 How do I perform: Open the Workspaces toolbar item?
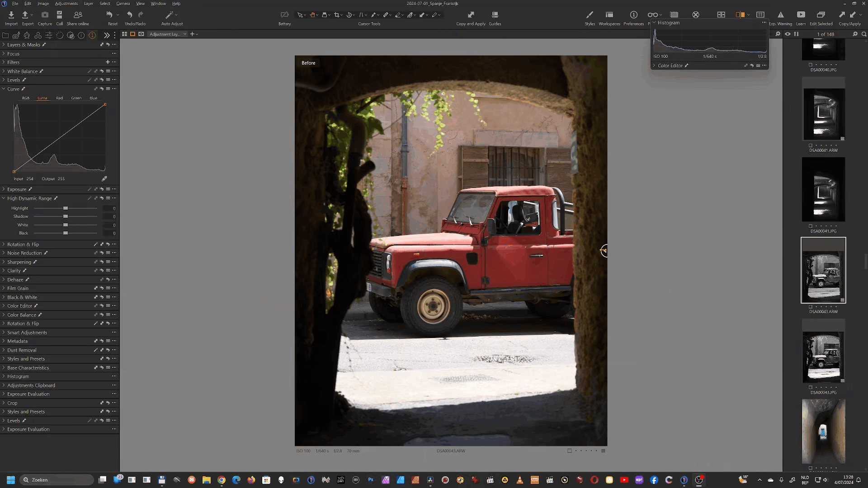coord(609,15)
